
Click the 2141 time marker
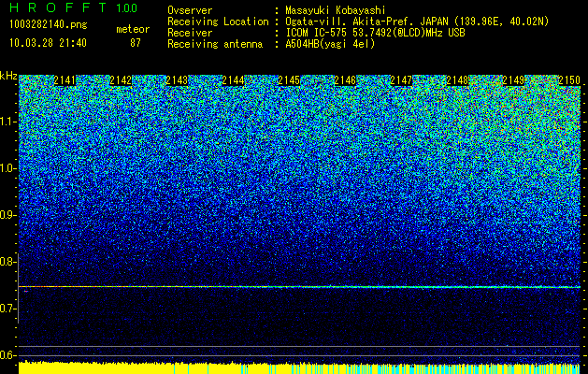[65, 80]
